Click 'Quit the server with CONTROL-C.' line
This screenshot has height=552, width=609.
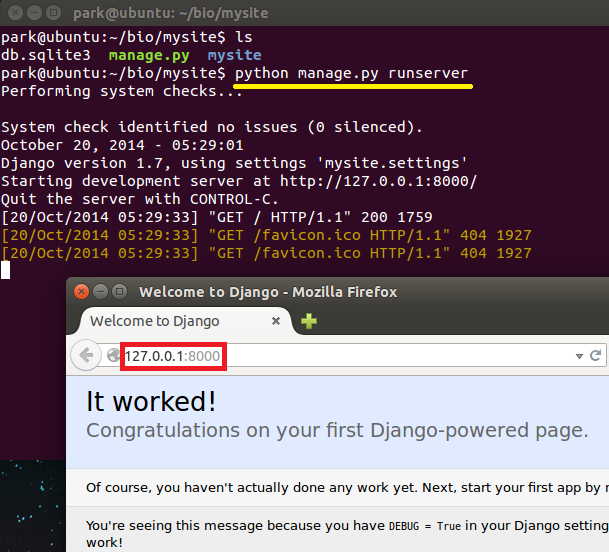point(140,199)
